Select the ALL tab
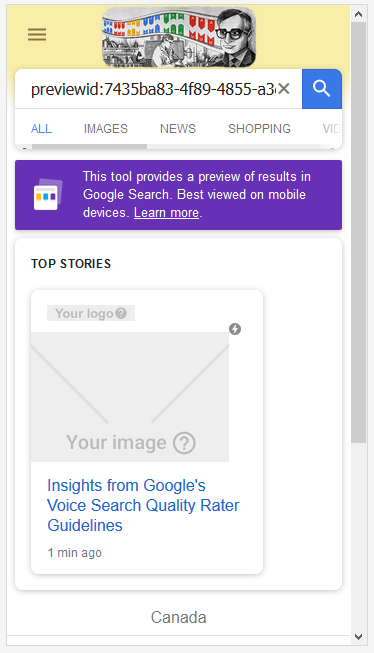This screenshot has height=653, width=374. coord(41,129)
